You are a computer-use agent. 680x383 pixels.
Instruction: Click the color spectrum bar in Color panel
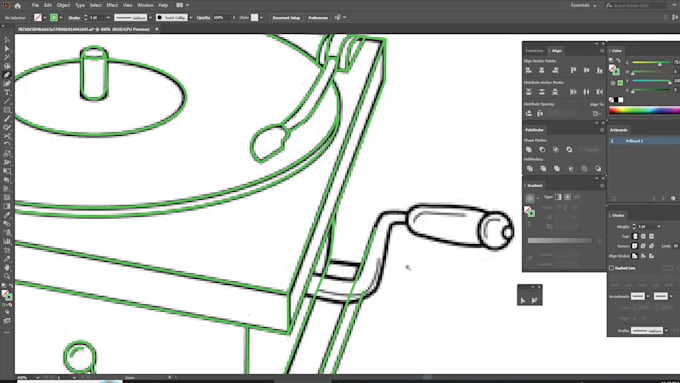pos(644,110)
